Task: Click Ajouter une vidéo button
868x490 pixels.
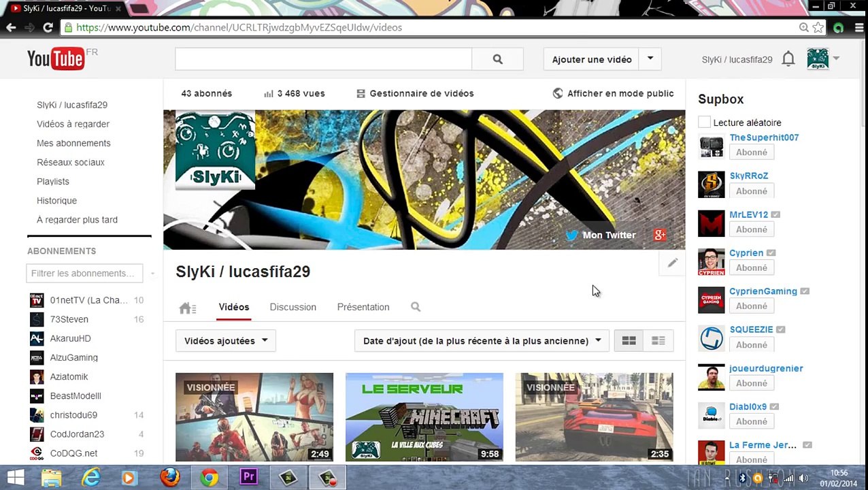Action: (x=592, y=59)
